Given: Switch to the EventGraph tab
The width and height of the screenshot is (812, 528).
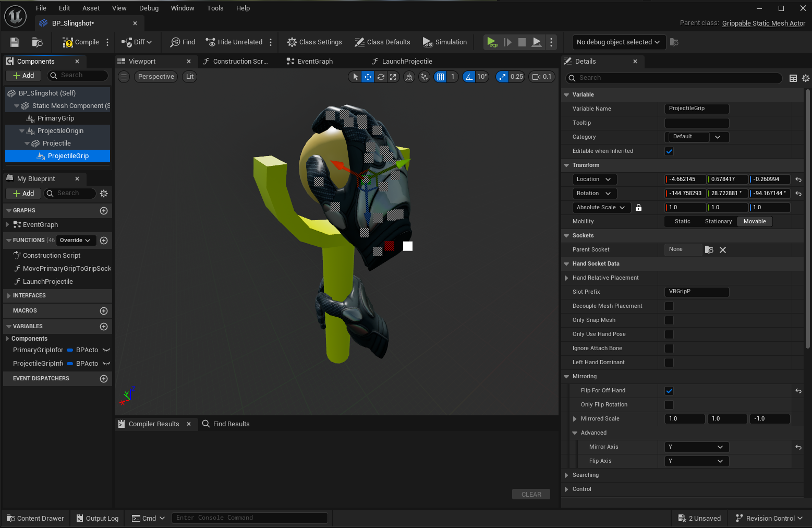Looking at the screenshot, I should [x=314, y=62].
